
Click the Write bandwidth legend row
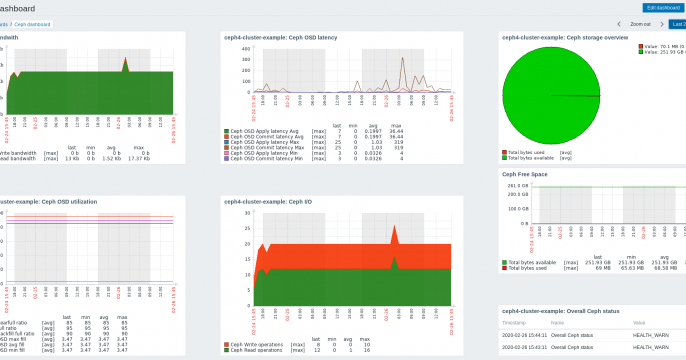[x=75, y=153]
